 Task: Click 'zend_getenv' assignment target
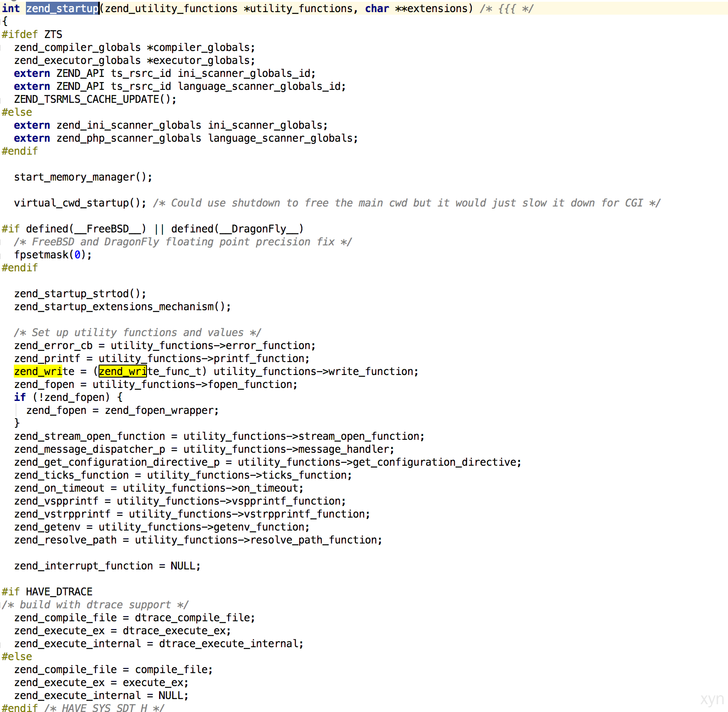47,527
